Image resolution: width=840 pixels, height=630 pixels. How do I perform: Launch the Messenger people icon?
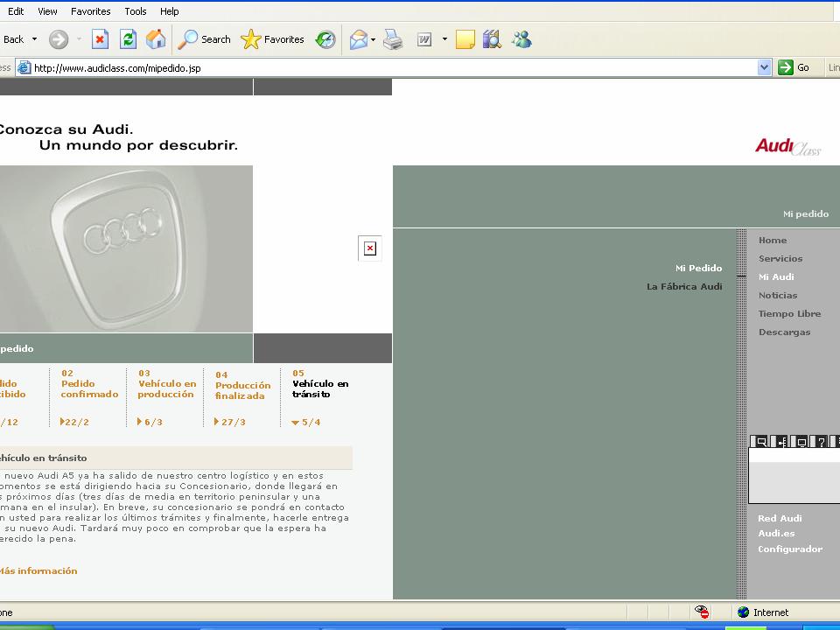[x=521, y=39]
